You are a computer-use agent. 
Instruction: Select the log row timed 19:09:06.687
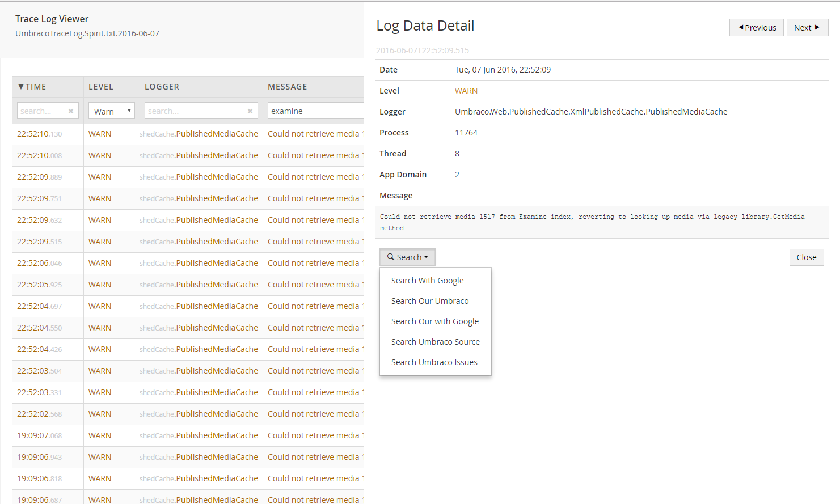click(188, 497)
